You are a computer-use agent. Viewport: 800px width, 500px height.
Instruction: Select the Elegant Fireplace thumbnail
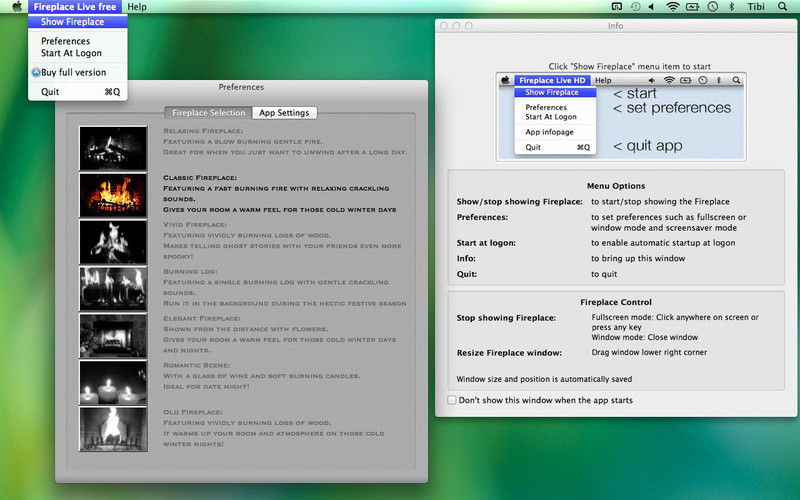point(113,336)
